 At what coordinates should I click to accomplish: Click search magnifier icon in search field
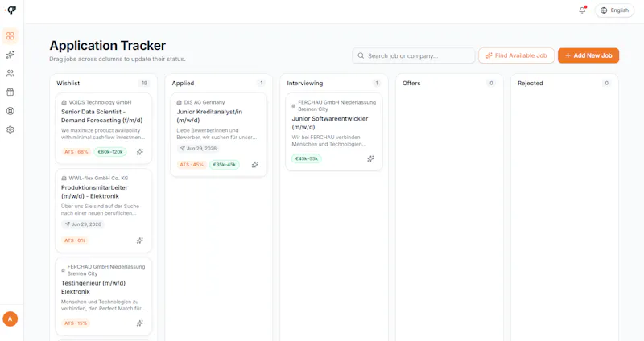point(361,55)
